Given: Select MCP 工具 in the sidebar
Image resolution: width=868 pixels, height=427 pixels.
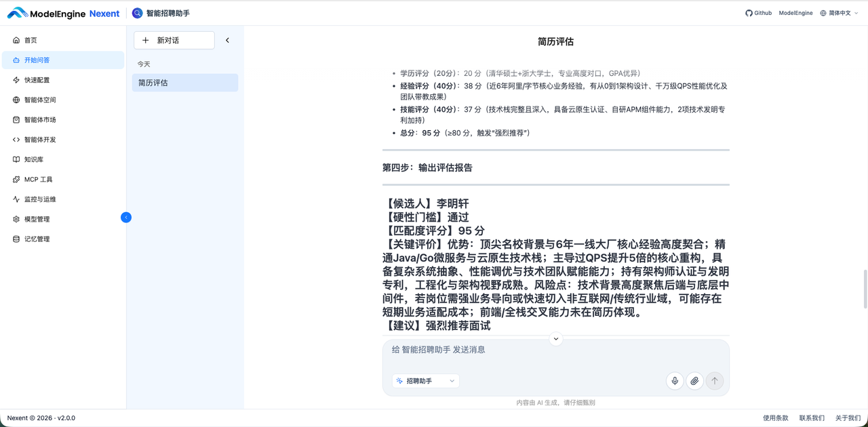Looking at the screenshot, I should (39, 179).
